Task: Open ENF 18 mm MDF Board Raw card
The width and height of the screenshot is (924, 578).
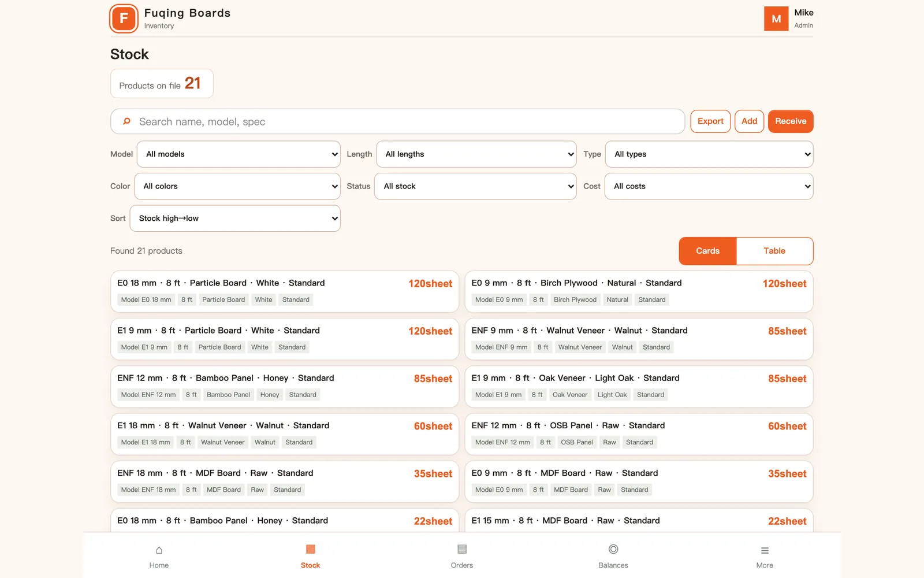Action: 285,481
